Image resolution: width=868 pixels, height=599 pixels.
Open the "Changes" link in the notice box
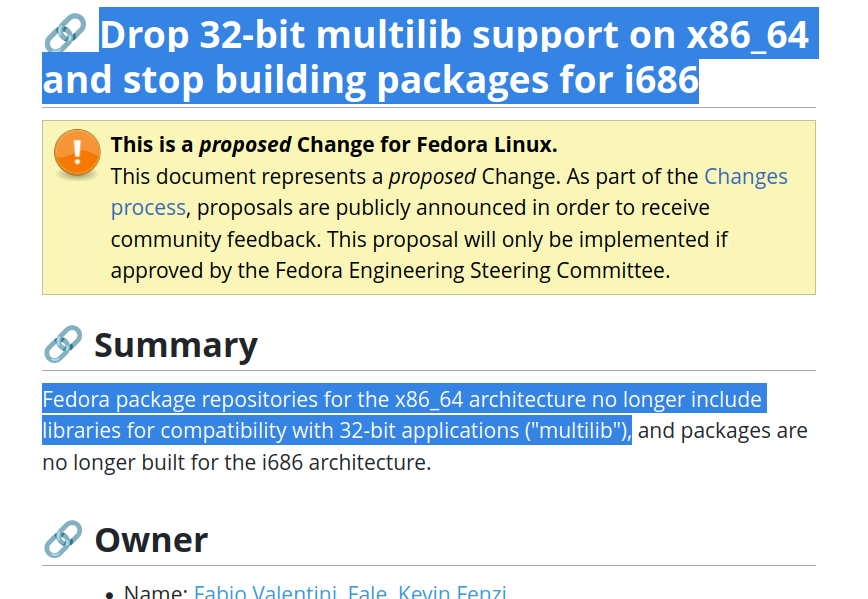coord(746,177)
